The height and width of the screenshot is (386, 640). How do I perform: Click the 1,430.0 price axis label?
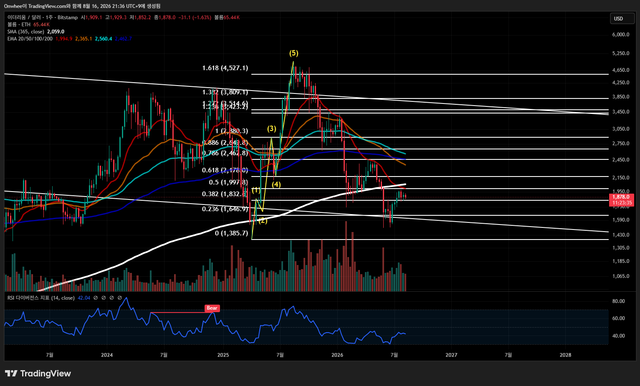[621, 235]
